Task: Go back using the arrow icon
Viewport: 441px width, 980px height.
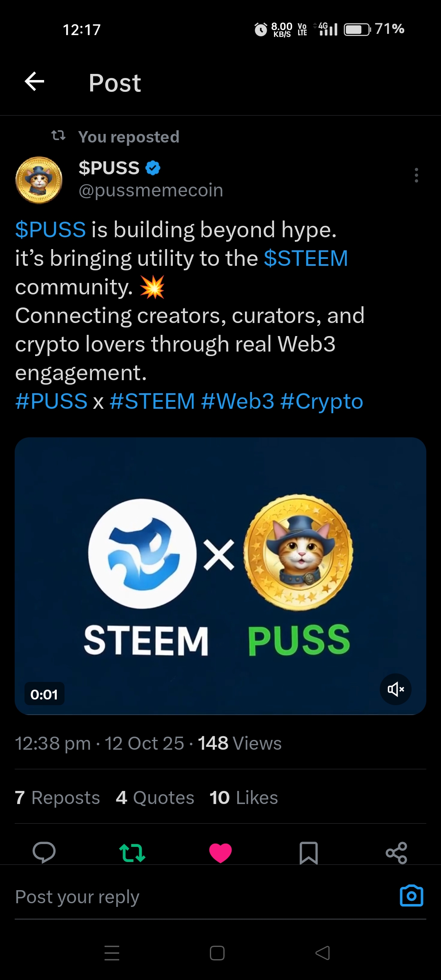Action: [34, 81]
